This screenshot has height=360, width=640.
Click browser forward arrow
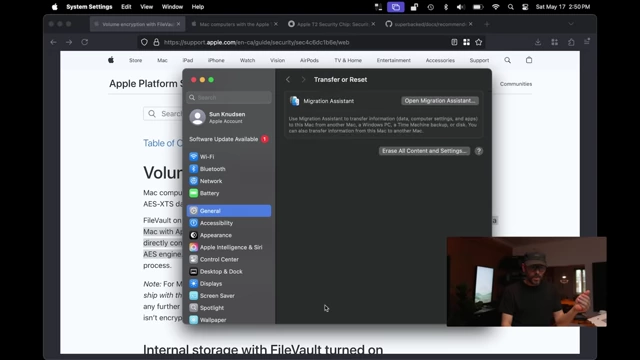tap(69, 42)
